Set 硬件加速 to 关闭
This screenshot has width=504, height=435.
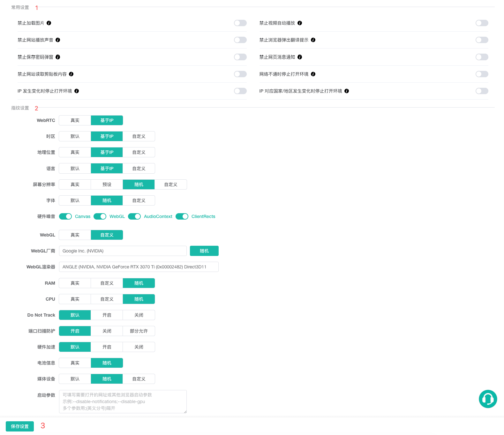[139, 347]
